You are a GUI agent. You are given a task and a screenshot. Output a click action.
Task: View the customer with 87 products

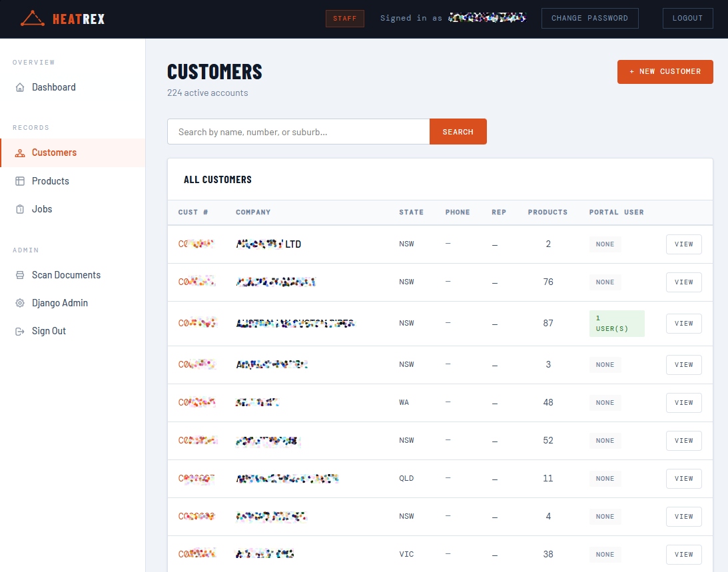point(683,324)
